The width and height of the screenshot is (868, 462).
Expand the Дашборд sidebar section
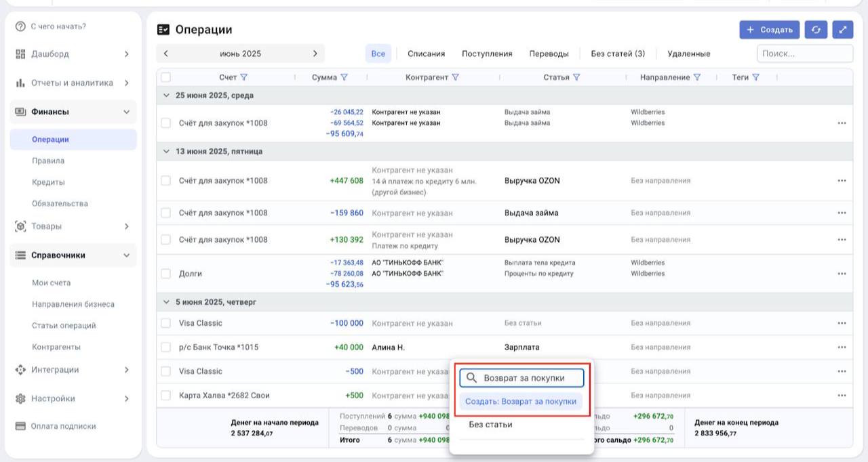click(126, 54)
